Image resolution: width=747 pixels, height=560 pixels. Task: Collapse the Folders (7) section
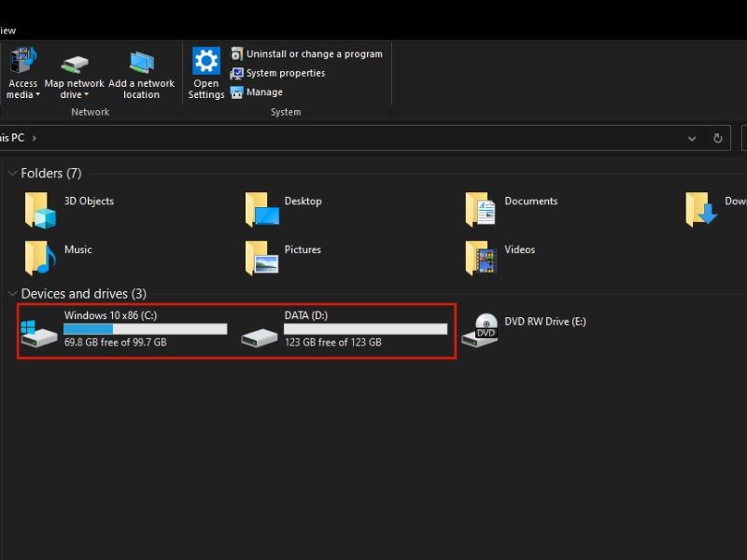[12, 173]
